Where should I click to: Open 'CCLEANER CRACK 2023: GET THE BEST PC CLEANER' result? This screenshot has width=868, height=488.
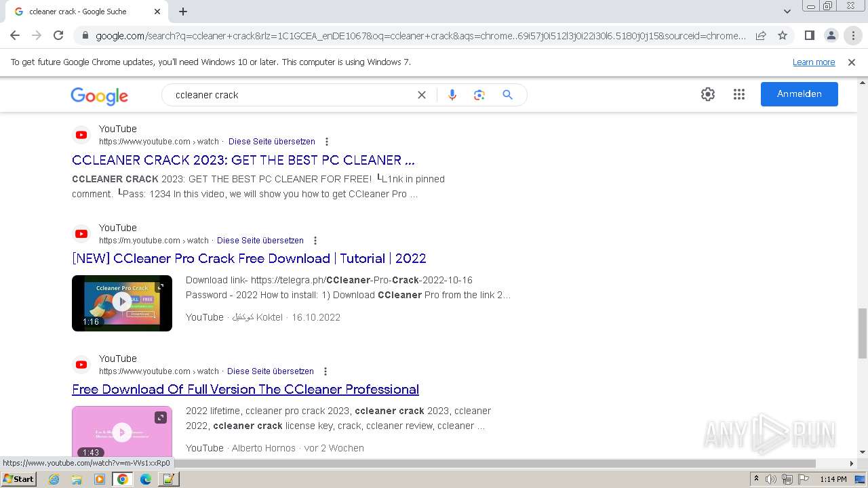click(243, 160)
